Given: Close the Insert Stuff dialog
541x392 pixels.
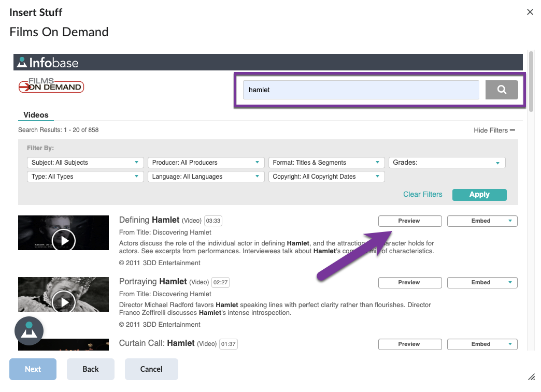Looking at the screenshot, I should pyautogui.click(x=530, y=12).
